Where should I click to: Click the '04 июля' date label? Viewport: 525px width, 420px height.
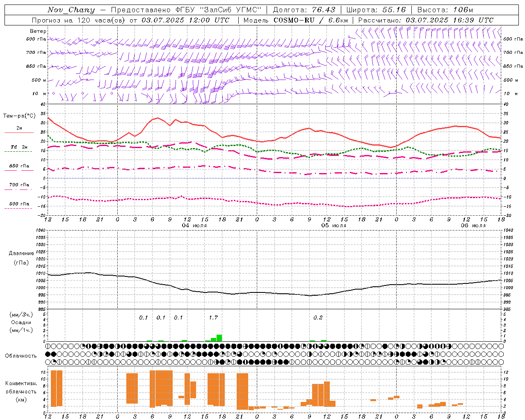coord(194,226)
